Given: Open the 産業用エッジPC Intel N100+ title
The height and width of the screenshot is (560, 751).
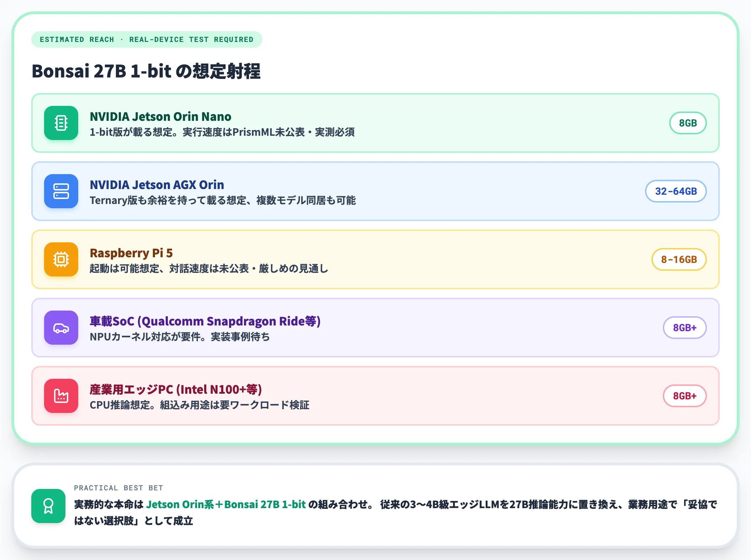Looking at the screenshot, I should (176, 389).
